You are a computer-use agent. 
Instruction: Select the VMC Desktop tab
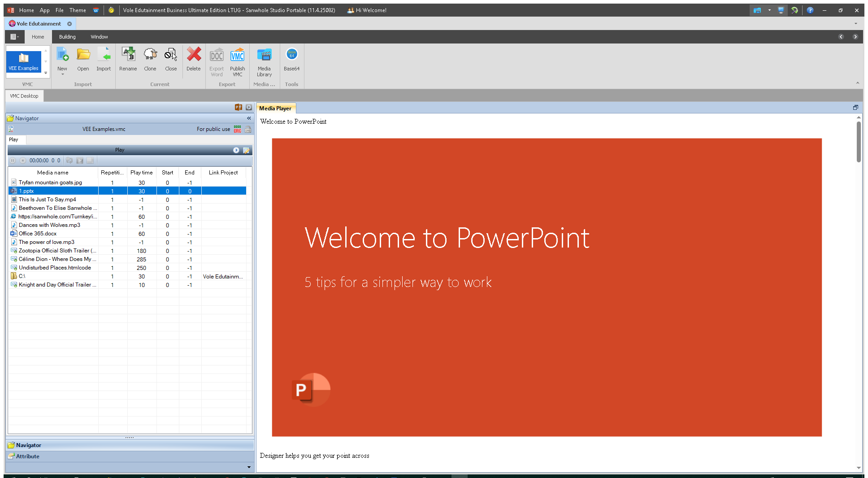pyautogui.click(x=24, y=96)
